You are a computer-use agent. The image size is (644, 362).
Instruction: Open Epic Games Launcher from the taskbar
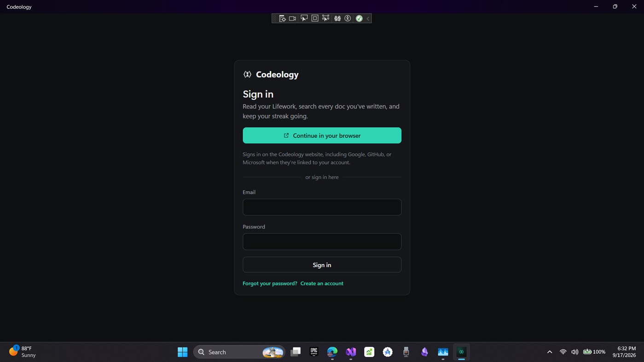(x=314, y=352)
